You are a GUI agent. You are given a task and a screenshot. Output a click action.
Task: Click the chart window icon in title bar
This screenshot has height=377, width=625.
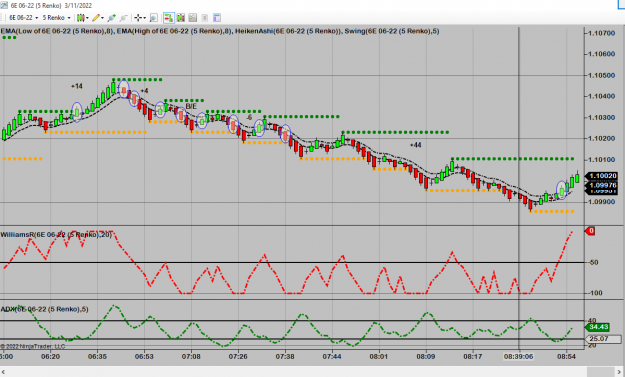point(4,5)
